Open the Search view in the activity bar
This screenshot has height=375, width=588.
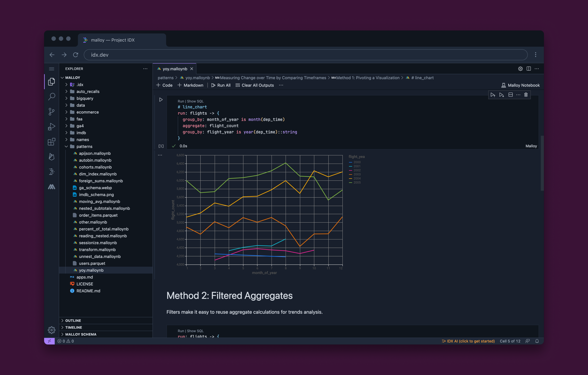click(51, 97)
